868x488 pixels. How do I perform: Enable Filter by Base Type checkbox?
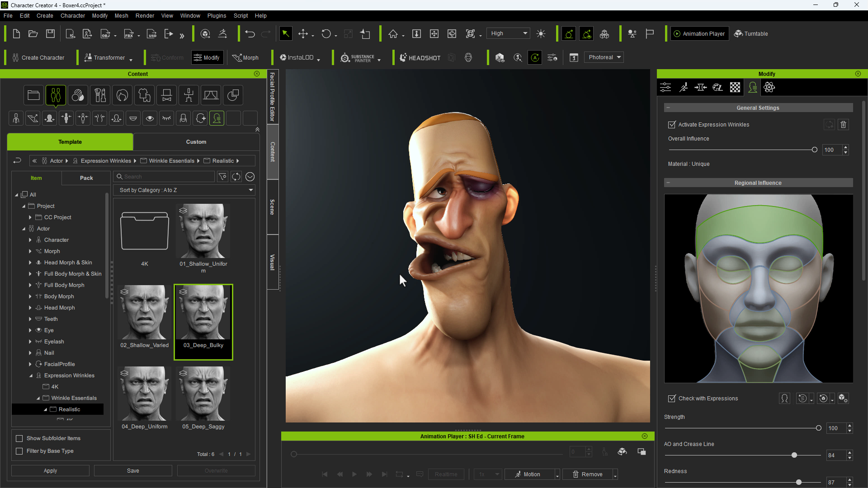pos(19,451)
